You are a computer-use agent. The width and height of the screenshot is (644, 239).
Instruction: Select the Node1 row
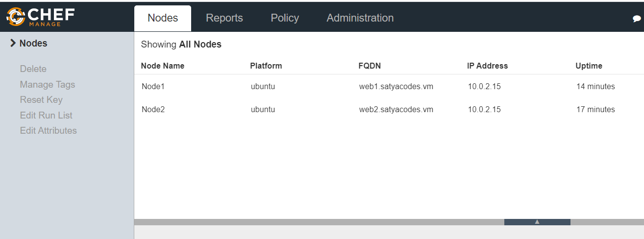(153, 87)
